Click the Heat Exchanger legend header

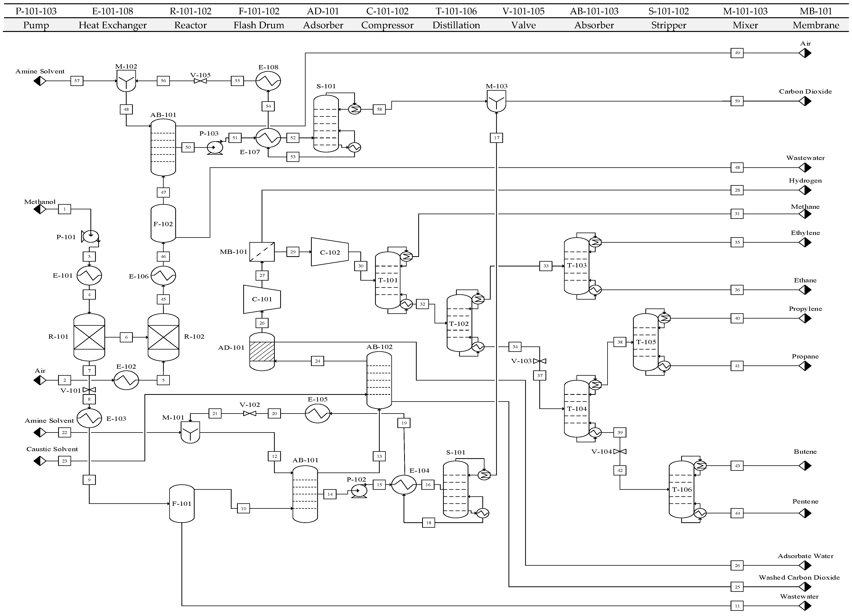(x=112, y=25)
